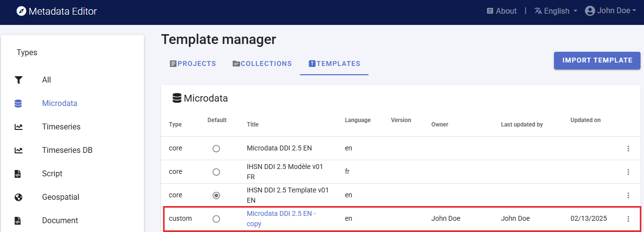Set Microdata DDI 2.5 EN as default
Viewport: 644px width, 232px height.
[216, 148]
